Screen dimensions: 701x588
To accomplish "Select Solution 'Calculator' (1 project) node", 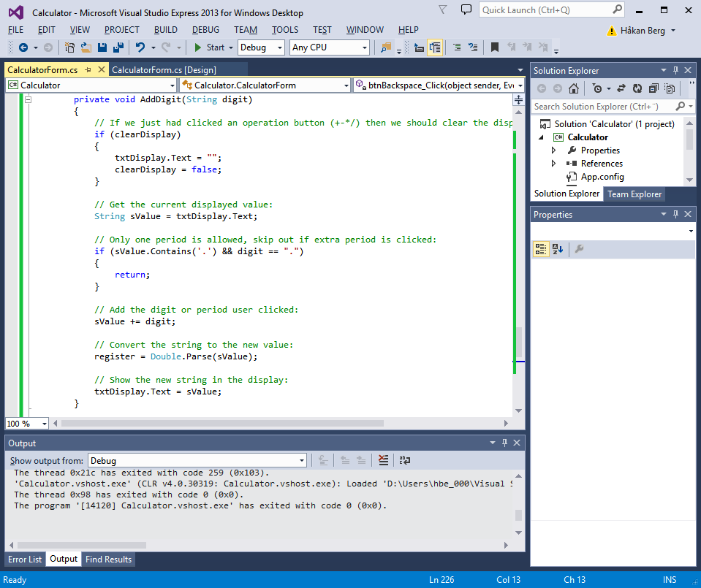I will pyautogui.click(x=614, y=123).
